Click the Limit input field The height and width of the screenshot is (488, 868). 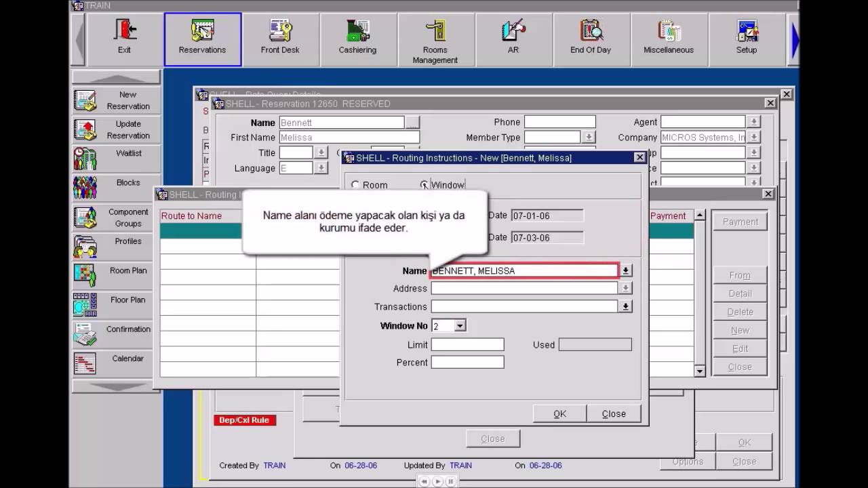tap(467, 345)
